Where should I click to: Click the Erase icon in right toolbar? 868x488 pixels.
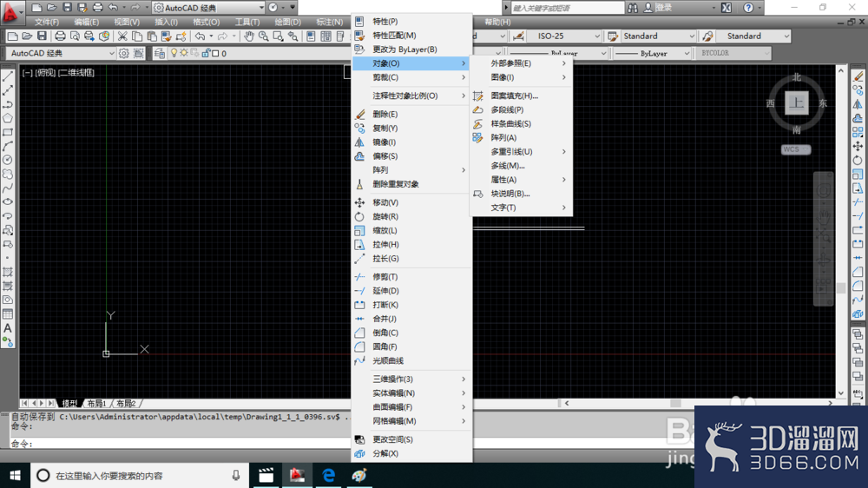tap(858, 76)
